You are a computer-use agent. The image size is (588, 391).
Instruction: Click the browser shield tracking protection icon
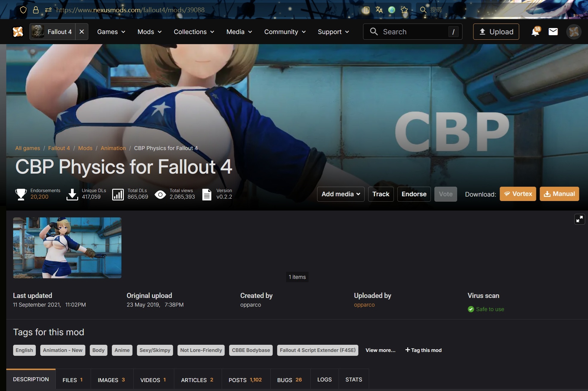[23, 10]
